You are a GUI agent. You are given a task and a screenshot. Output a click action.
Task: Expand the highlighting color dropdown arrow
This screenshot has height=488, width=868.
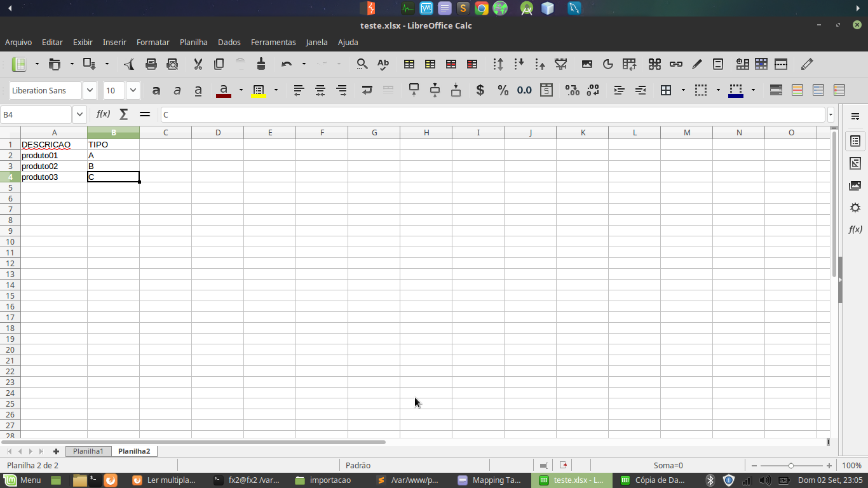[x=276, y=90]
